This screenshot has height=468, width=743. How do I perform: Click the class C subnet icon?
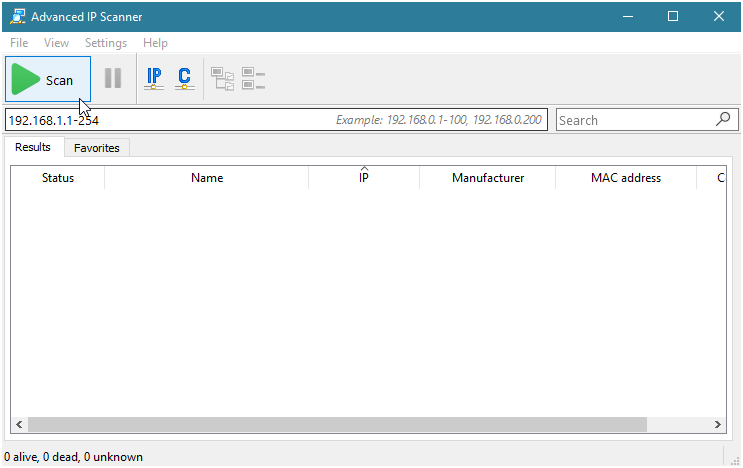tap(184, 79)
